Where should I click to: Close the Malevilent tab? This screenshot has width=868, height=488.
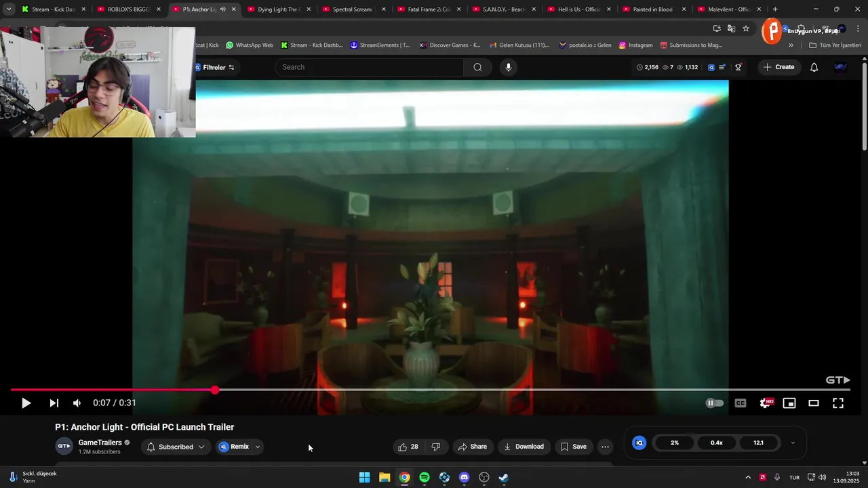[759, 9]
